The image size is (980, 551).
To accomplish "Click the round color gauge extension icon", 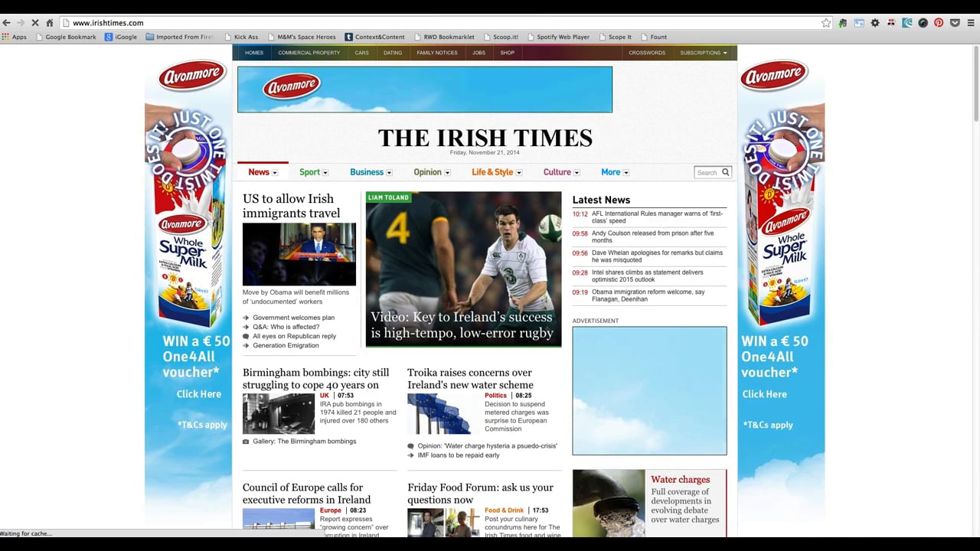I will [x=923, y=23].
